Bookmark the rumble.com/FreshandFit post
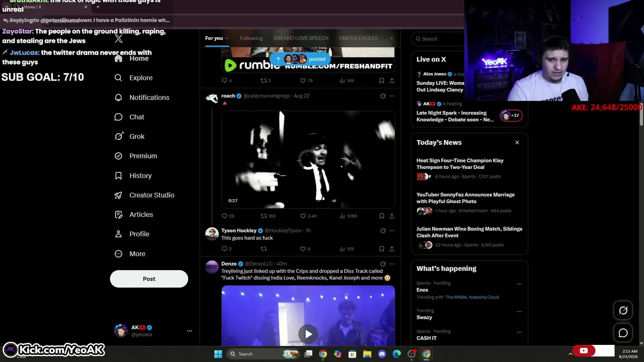The image size is (644, 362). (382, 80)
